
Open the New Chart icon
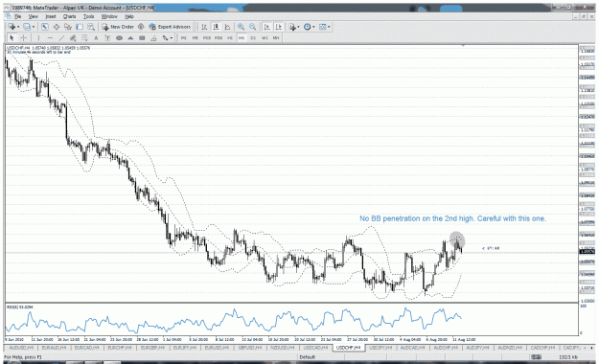point(12,27)
